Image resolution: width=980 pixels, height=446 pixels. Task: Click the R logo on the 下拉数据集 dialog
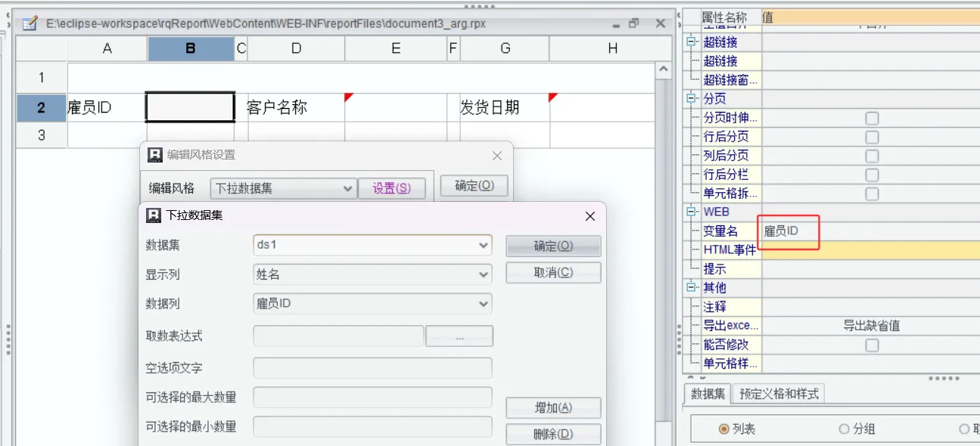point(154,216)
